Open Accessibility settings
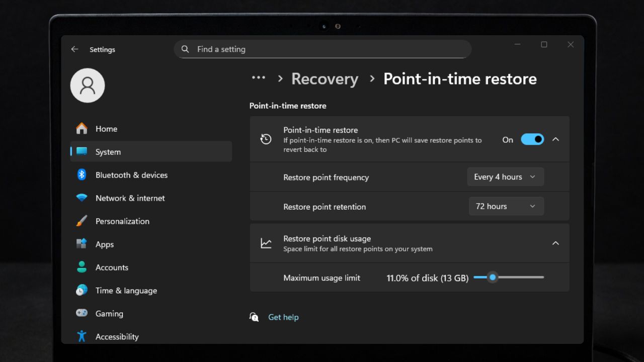Screen dimensions: 644x362 pyautogui.click(x=117, y=336)
